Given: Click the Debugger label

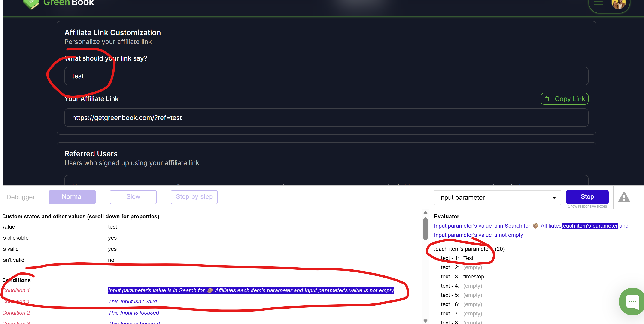Looking at the screenshot, I should 21,197.
